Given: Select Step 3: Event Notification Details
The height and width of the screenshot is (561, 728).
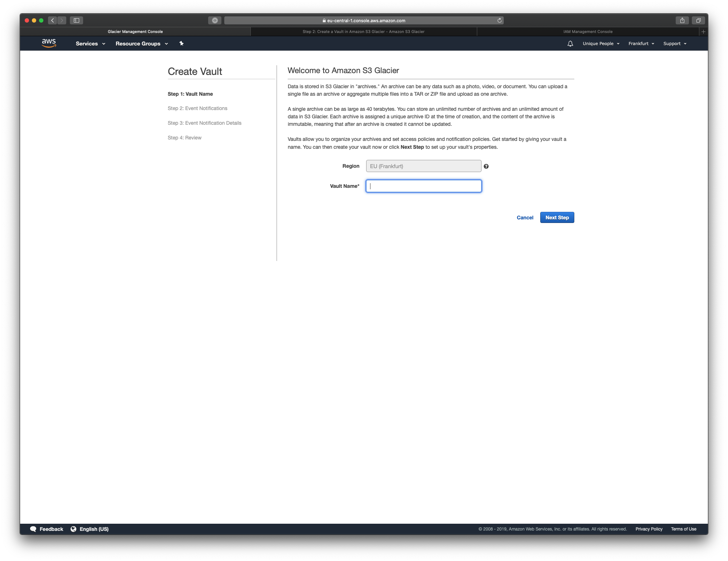Looking at the screenshot, I should click(205, 123).
